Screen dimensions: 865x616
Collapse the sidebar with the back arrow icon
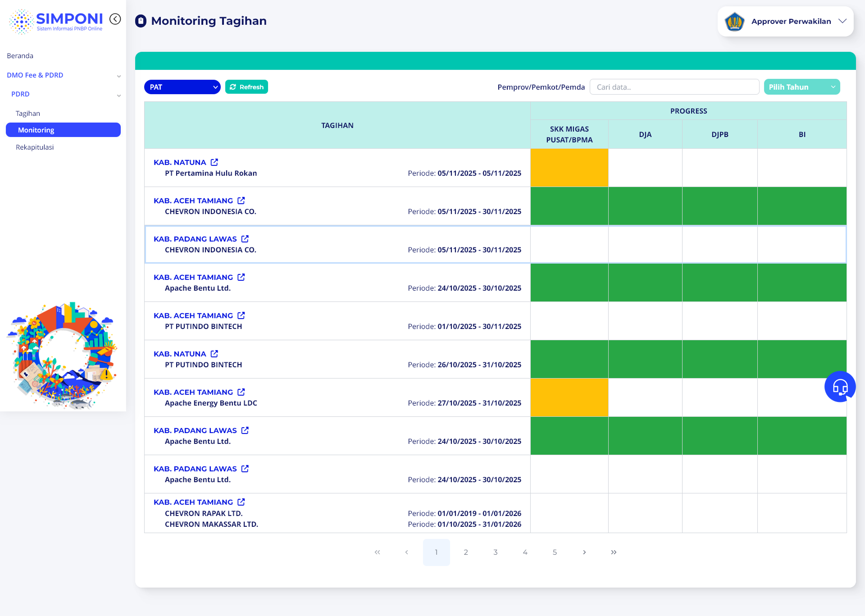tap(115, 19)
